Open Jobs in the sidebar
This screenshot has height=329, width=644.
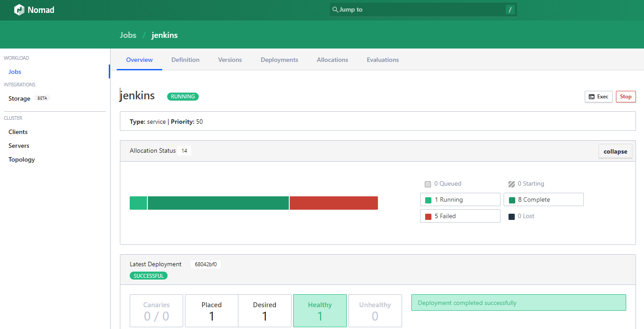[15, 72]
